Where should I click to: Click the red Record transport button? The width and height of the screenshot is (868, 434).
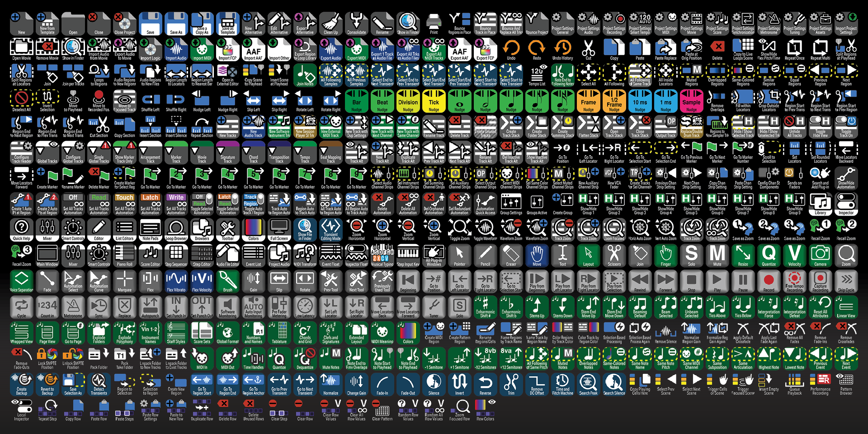(x=769, y=281)
